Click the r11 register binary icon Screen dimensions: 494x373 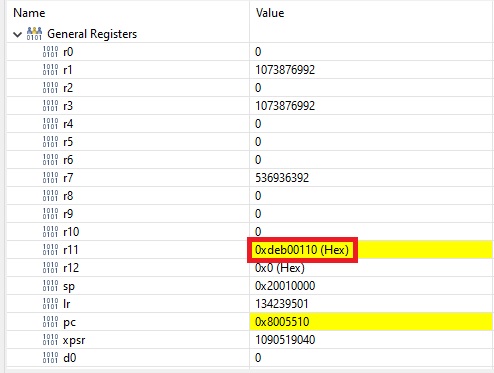pos(50,250)
